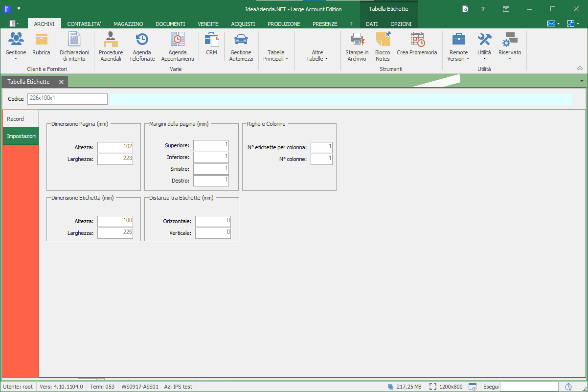Click the label Larghezza field showing 226
The image size is (588, 392).
pos(115,233)
